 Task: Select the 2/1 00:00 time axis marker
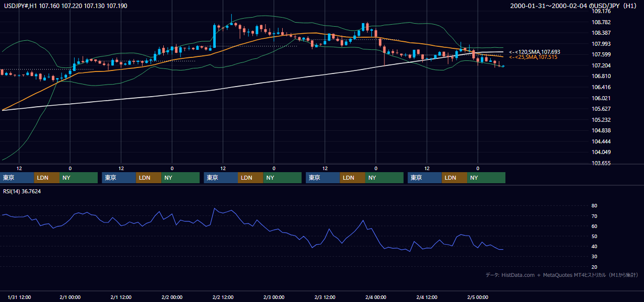[70, 297]
